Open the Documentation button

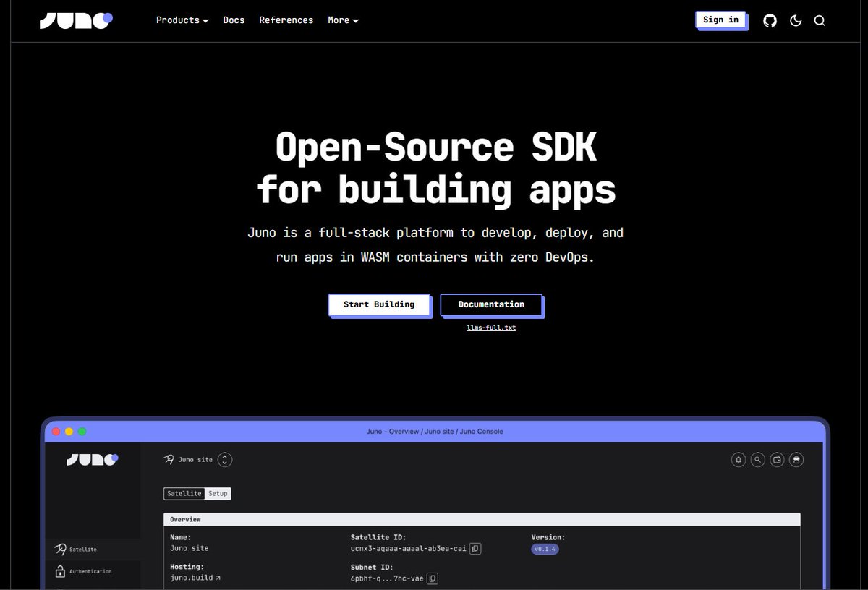click(491, 304)
